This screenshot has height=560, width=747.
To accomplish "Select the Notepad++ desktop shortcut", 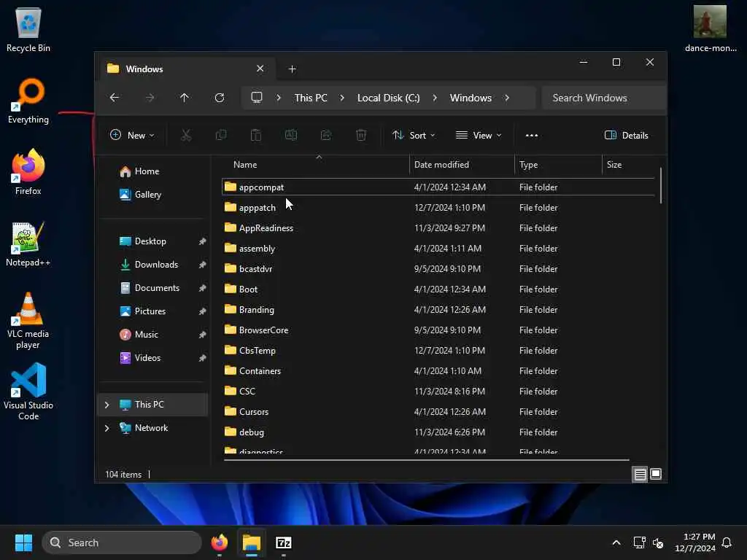I will [x=28, y=244].
